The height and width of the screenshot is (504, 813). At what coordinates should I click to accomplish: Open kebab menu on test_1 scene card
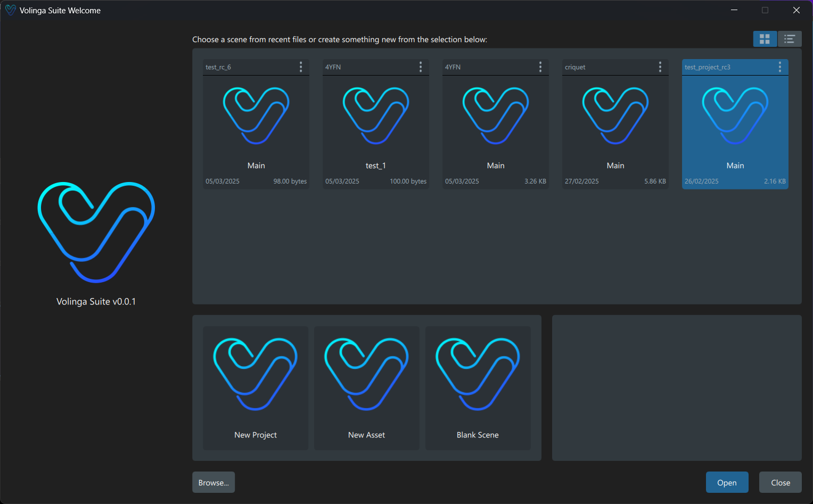pyautogui.click(x=421, y=67)
